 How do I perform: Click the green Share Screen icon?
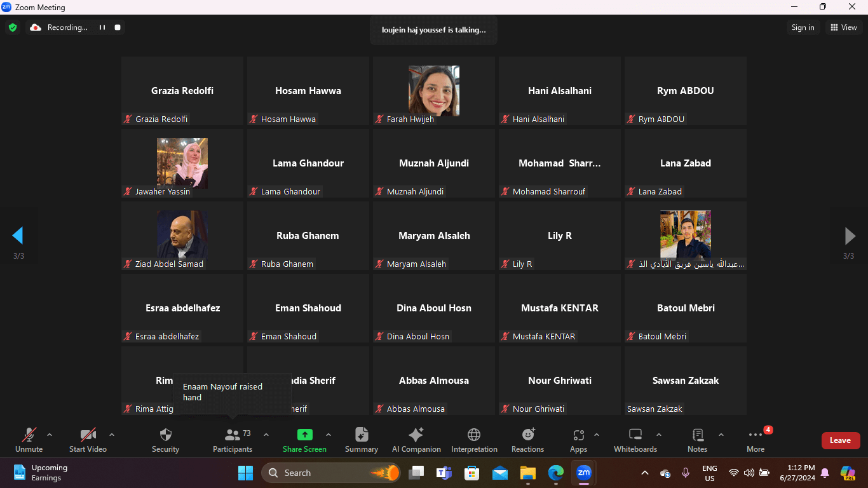304,435
